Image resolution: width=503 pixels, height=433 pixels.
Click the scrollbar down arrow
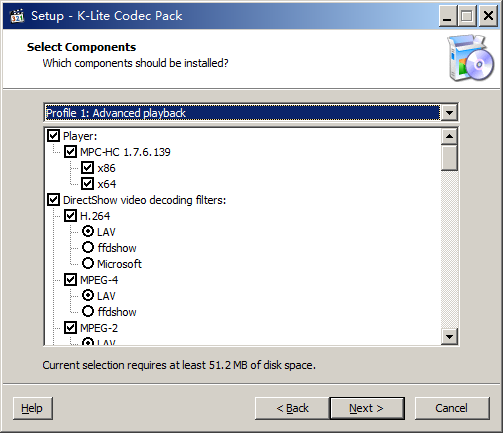tap(449, 337)
